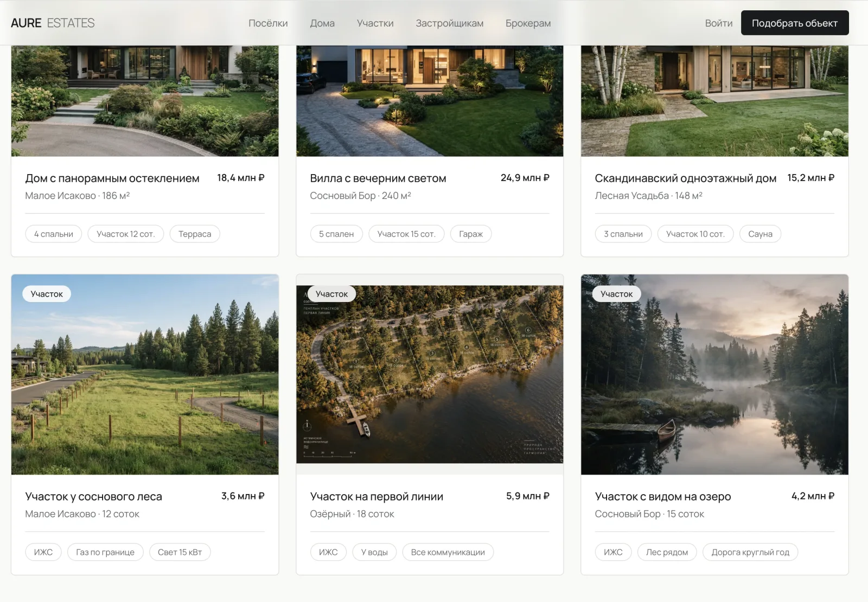Click price 5,9 млн ₽

coord(528,496)
